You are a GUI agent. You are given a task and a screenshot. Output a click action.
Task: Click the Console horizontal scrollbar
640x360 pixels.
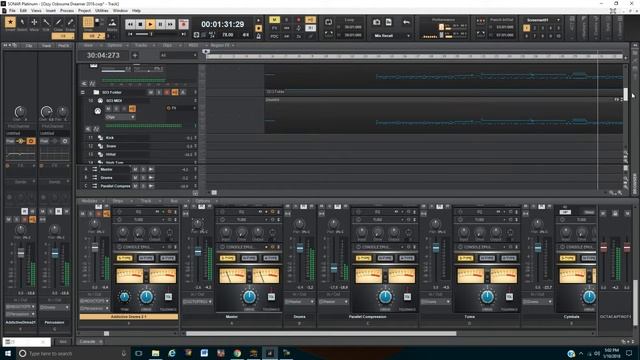(x=321, y=333)
